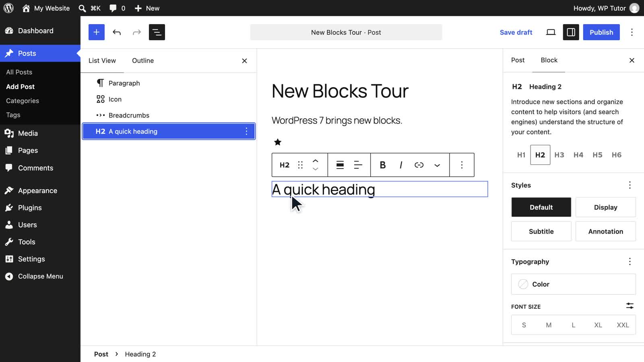
Task: Expand more rich text controls chevron
Action: tap(437, 165)
